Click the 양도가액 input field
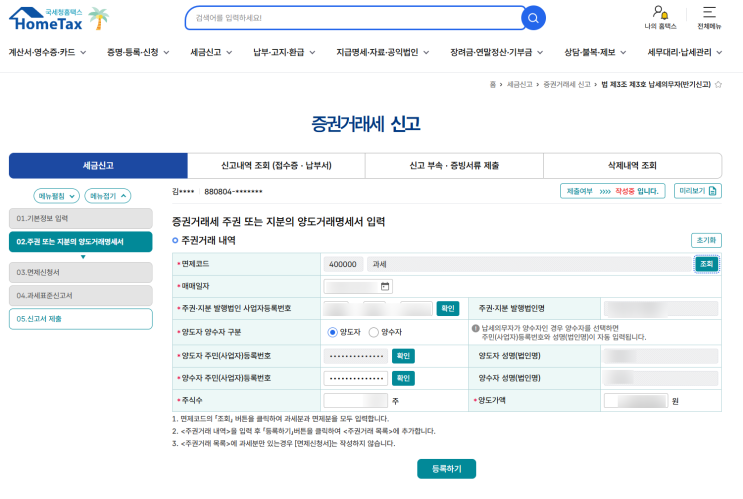 [636, 400]
